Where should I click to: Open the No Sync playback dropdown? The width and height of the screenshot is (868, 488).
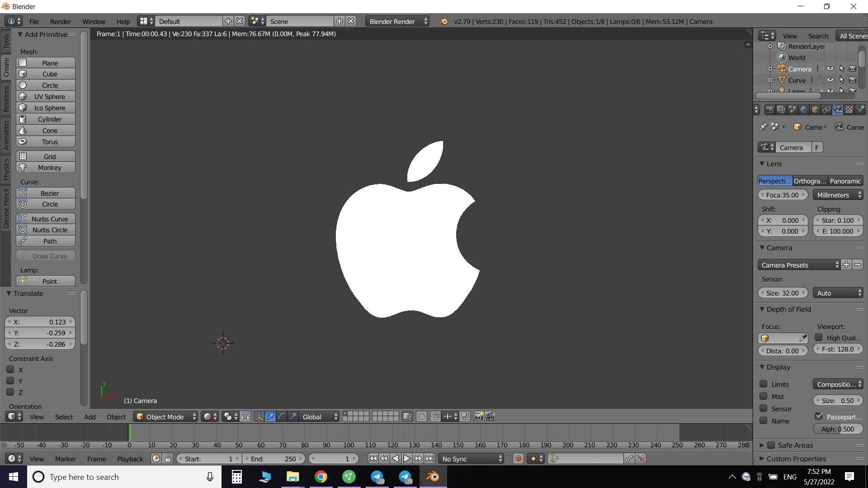point(471,459)
